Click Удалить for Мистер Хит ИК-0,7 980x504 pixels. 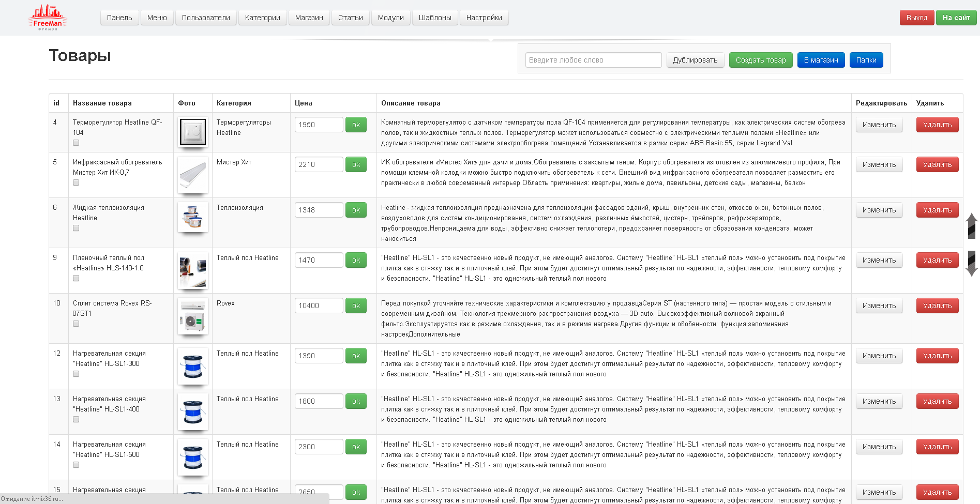tap(937, 164)
